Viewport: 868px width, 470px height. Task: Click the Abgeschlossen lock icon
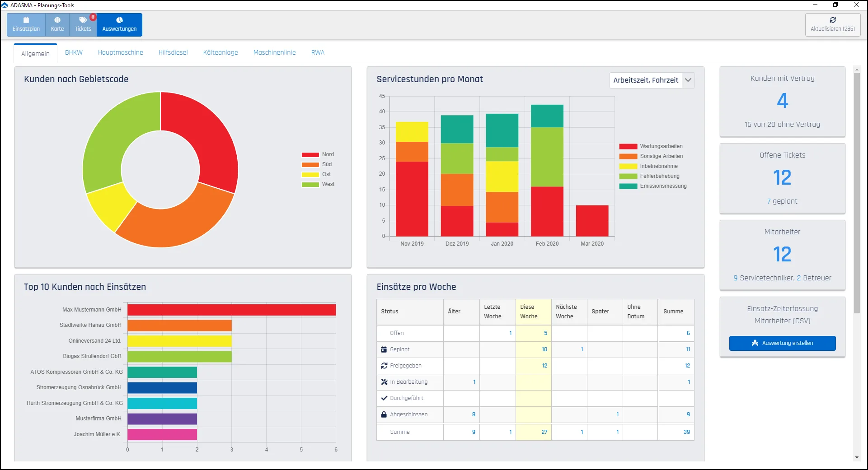(x=384, y=414)
